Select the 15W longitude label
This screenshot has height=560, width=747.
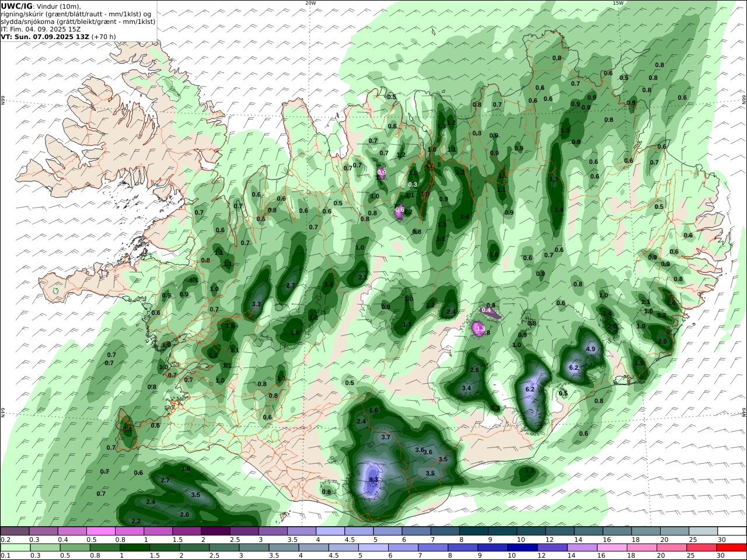[617, 3]
